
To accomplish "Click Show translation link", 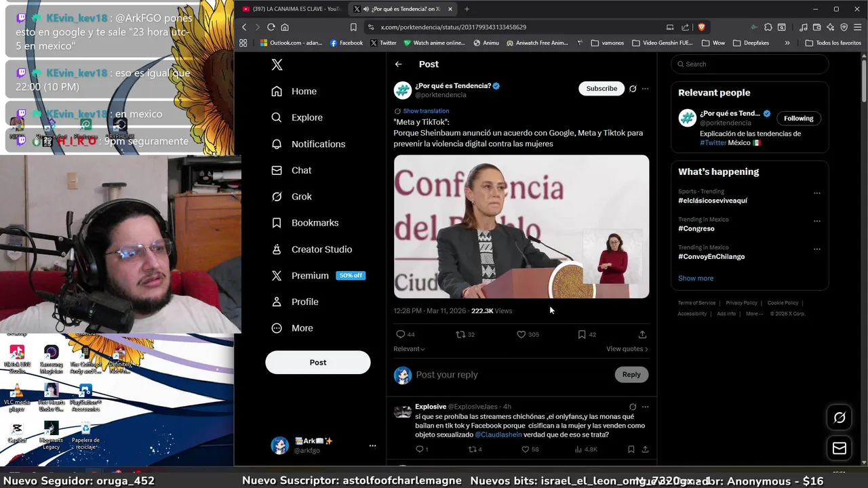I will (426, 111).
